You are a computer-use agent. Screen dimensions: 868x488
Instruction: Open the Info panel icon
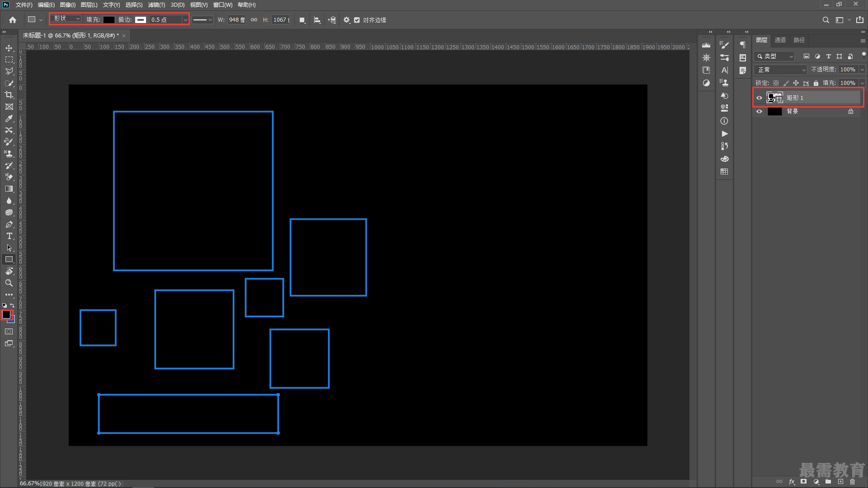click(724, 121)
